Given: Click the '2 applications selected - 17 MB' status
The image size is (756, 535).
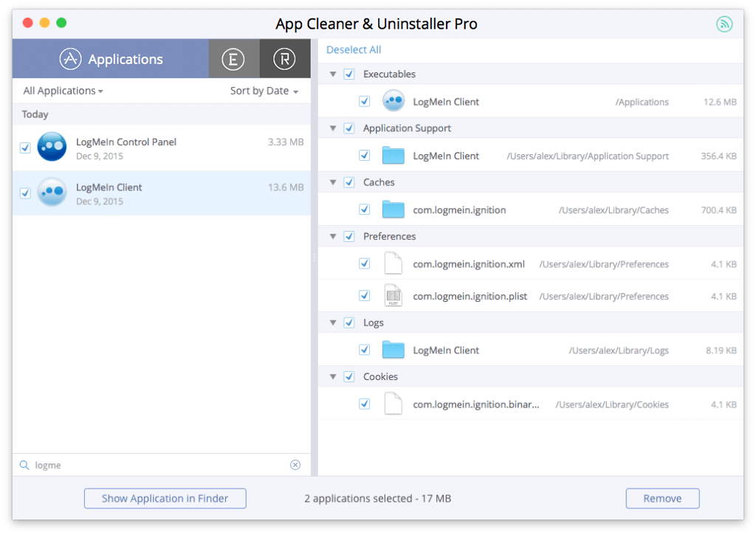Looking at the screenshot, I should [377, 498].
